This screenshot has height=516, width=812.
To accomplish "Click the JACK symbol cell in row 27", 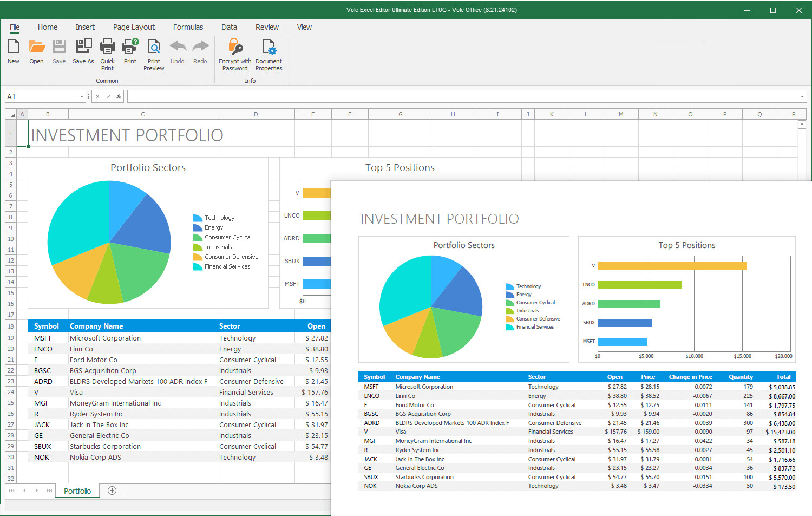I will 48,424.
